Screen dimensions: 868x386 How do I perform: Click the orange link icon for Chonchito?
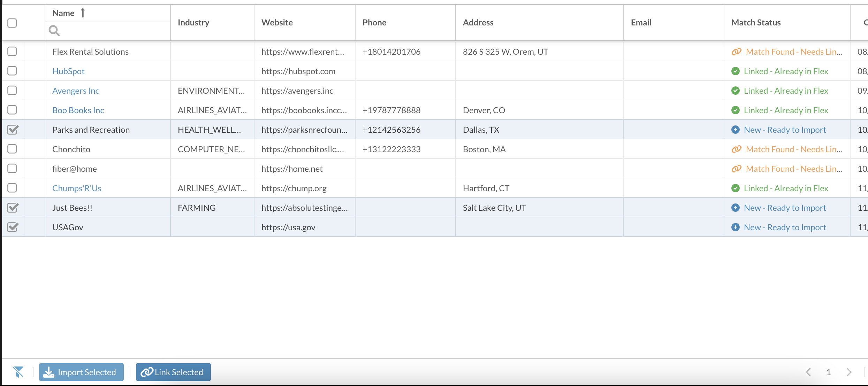coord(736,149)
